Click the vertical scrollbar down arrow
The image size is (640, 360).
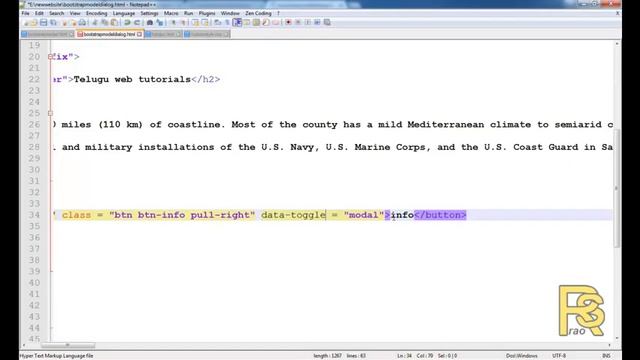pyautogui.click(x=617, y=338)
